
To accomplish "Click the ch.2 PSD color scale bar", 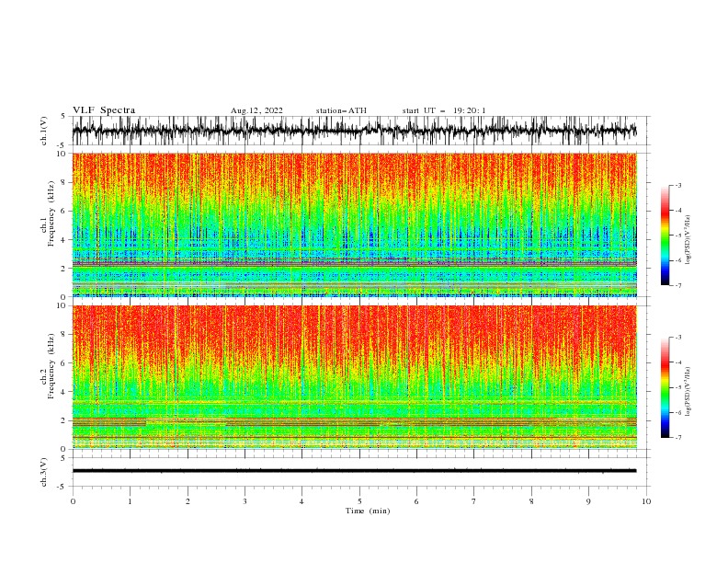I will tap(665, 387).
